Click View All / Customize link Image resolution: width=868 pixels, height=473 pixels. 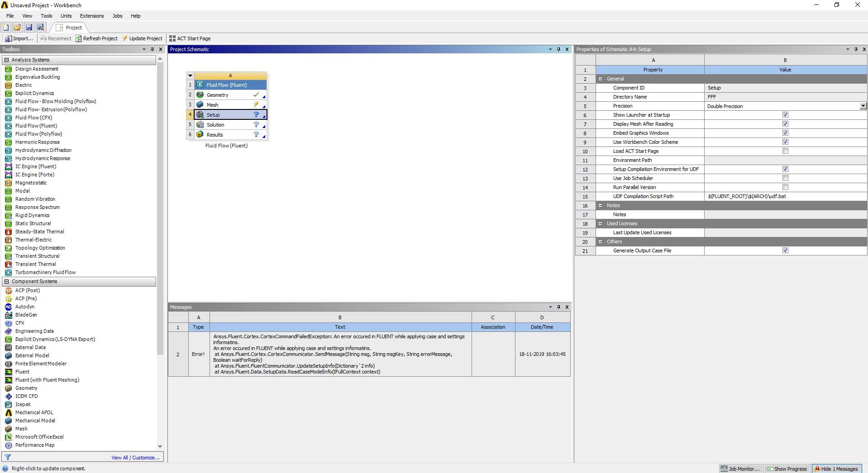135,458
